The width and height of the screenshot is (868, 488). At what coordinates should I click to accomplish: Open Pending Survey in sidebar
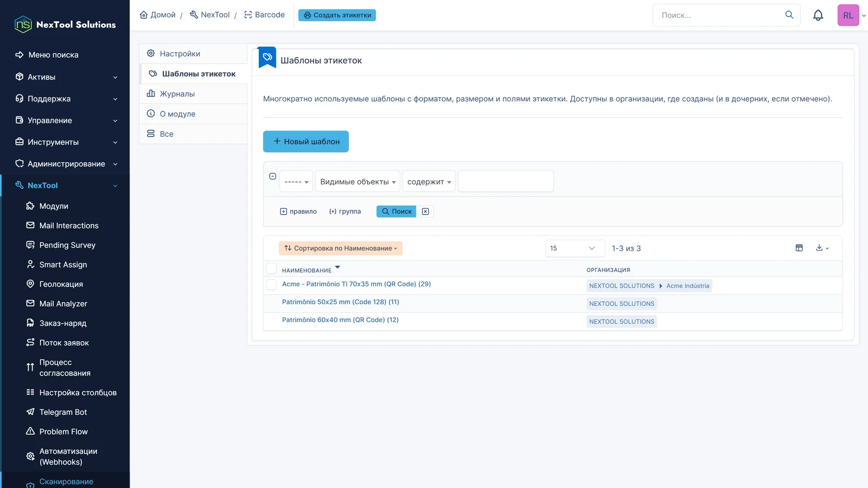click(67, 245)
